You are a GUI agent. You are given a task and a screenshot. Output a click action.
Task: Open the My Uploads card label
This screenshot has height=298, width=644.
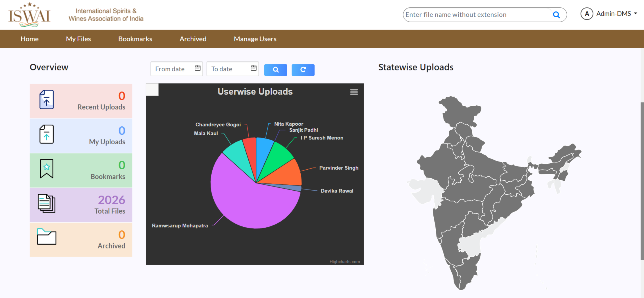point(107,142)
